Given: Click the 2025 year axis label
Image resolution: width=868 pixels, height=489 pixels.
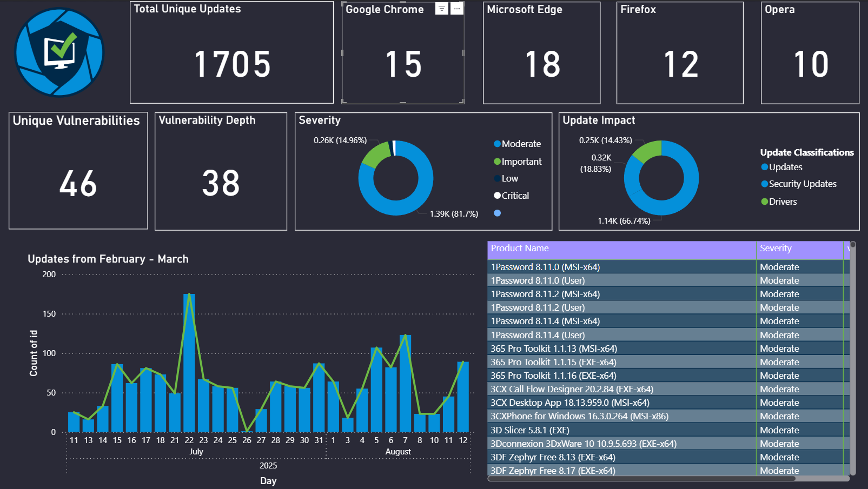Looking at the screenshot, I should 268,466.
